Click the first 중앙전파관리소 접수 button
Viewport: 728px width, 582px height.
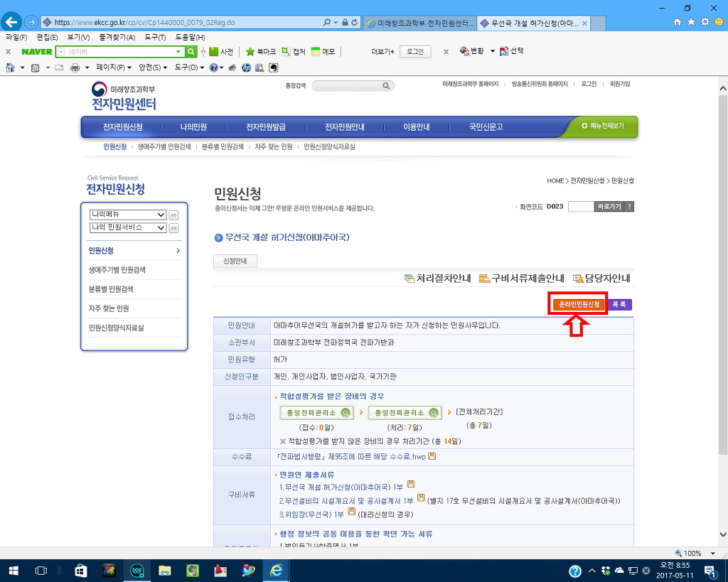316,413
